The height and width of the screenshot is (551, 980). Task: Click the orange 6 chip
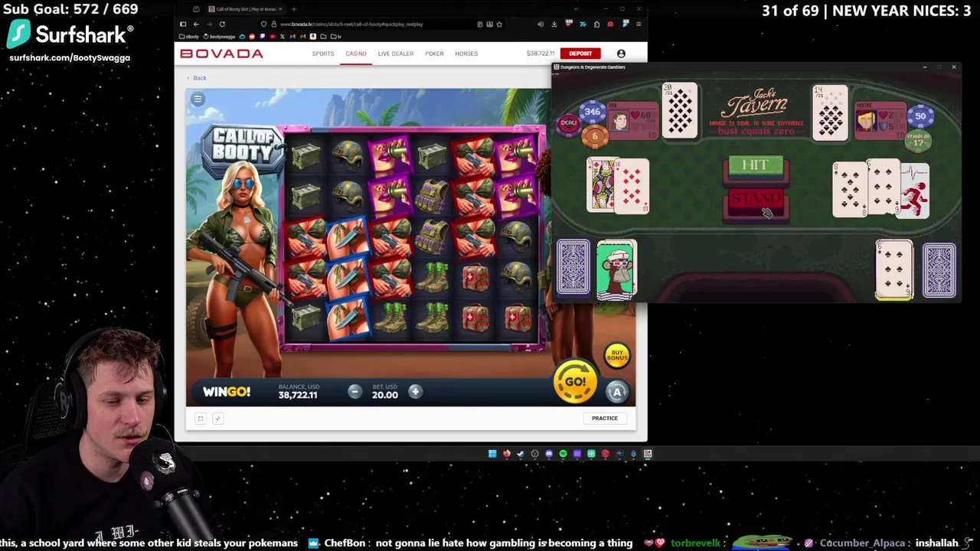tap(594, 136)
